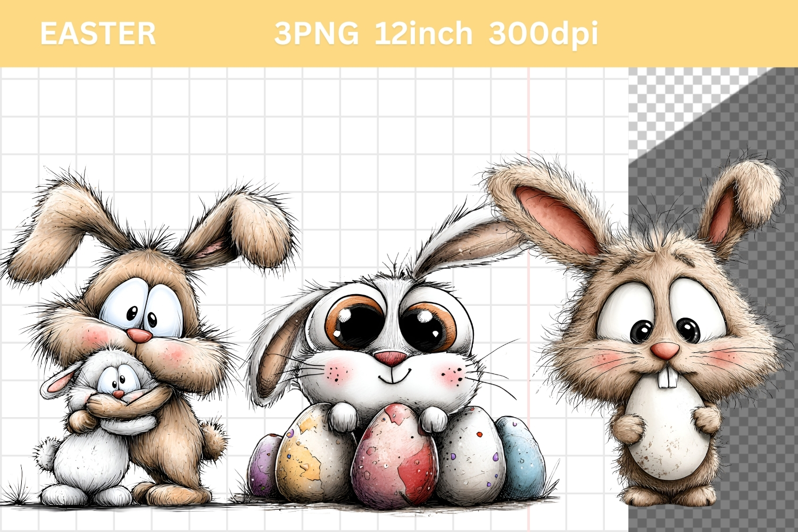This screenshot has height=532, width=798.
Task: Click the right bunny's pink nose
Action: (666, 350)
